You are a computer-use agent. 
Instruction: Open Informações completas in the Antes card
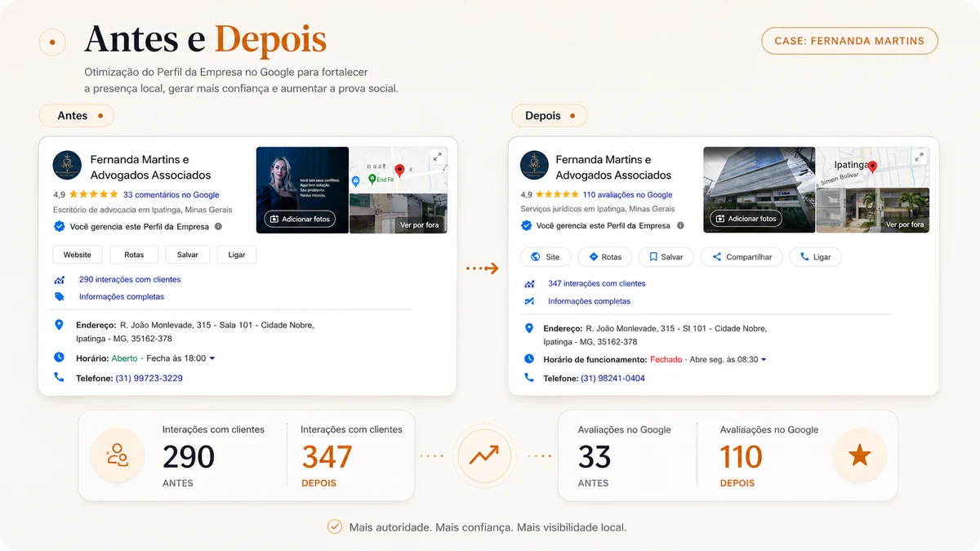(122, 297)
